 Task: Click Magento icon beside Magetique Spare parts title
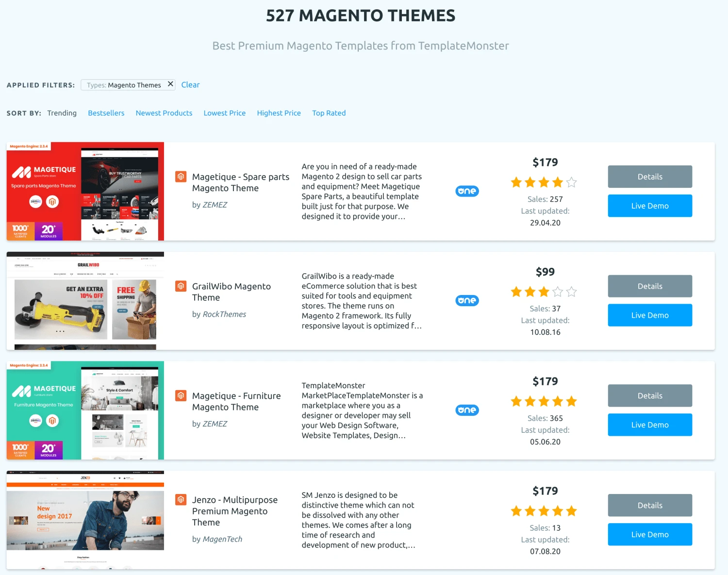pos(181,177)
